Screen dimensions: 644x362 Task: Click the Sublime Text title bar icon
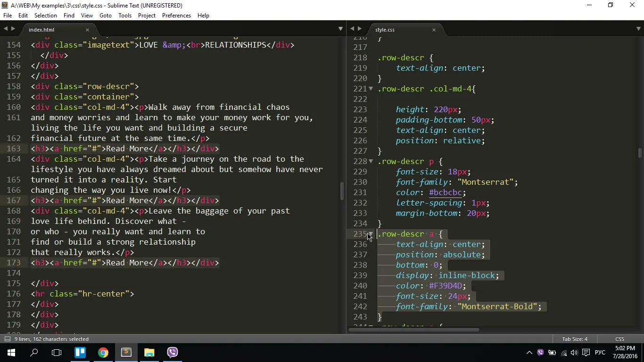[5, 5]
